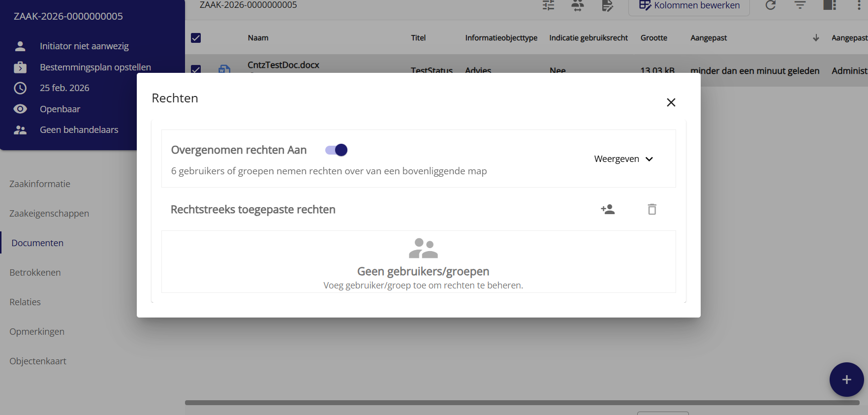The height and width of the screenshot is (415, 868).
Task: Expand the Weergeven dropdown
Action: point(623,159)
